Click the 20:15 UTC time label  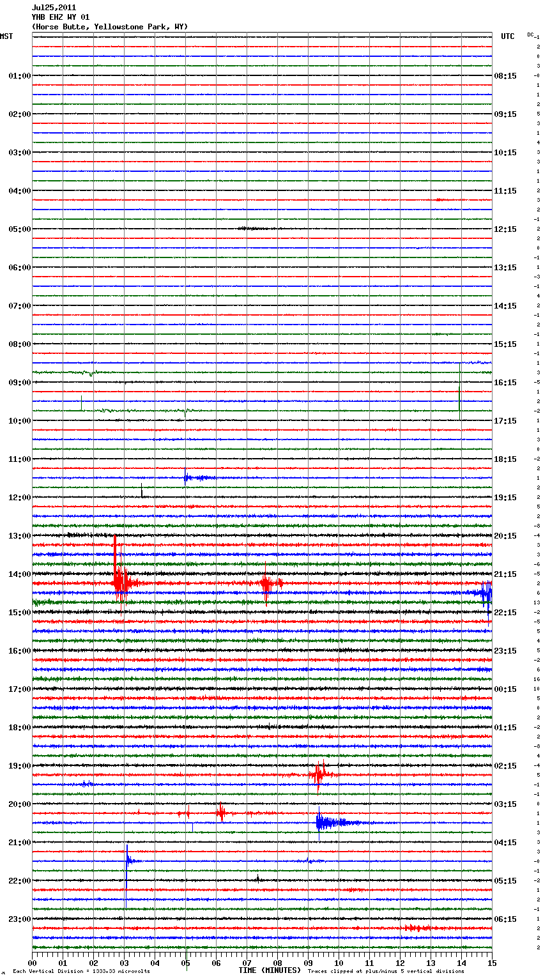click(505, 536)
